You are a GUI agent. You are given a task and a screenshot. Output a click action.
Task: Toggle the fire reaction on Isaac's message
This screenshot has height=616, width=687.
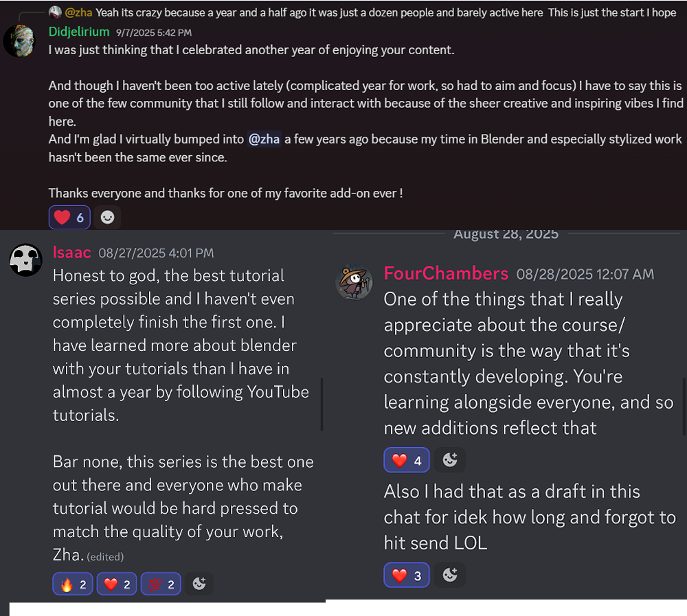tap(73, 584)
